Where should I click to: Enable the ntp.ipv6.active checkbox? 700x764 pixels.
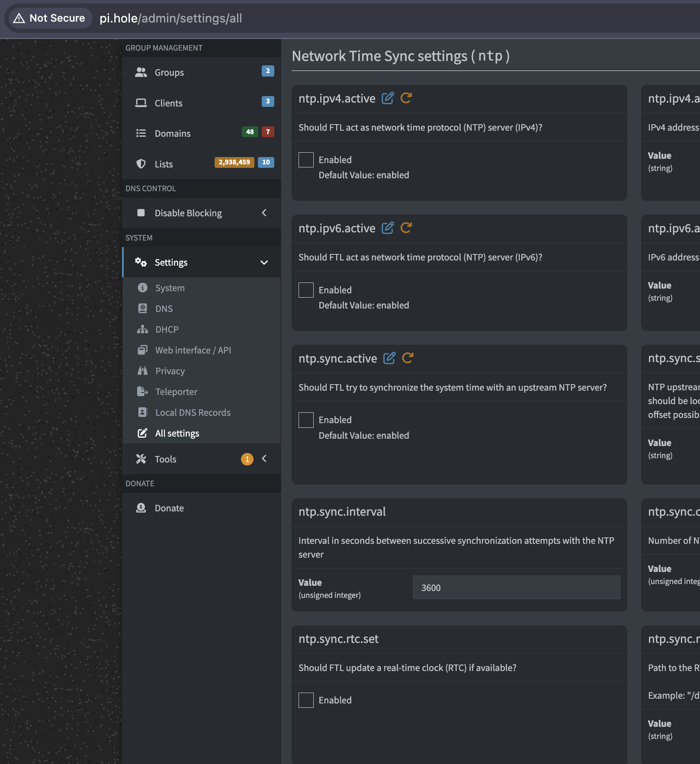coord(306,290)
